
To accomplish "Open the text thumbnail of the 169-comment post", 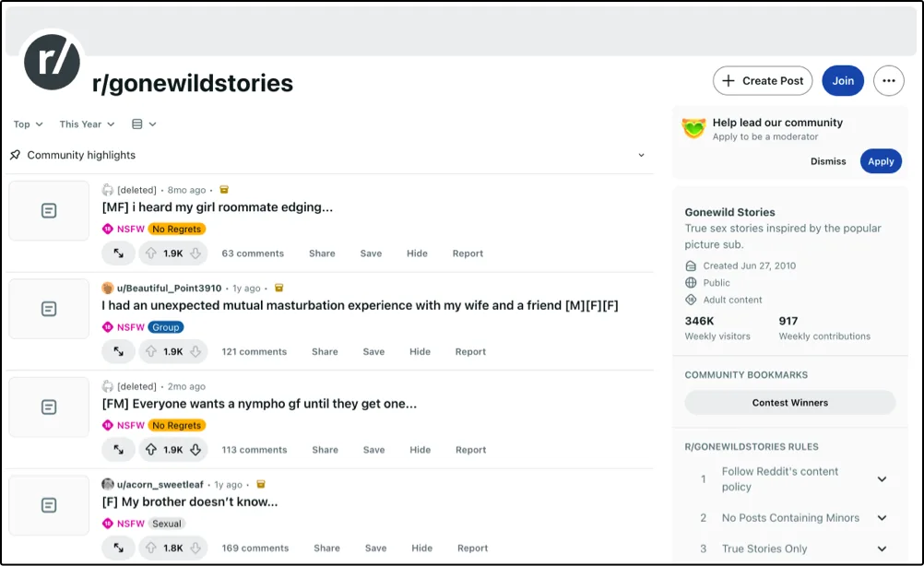I will (49, 505).
